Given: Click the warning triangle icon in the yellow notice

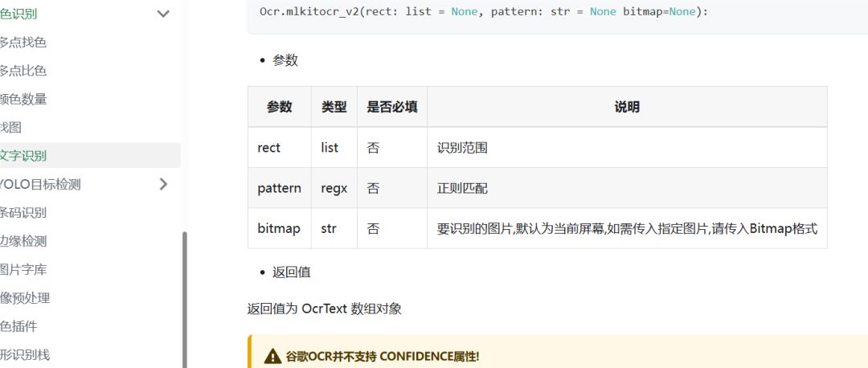Looking at the screenshot, I should (273, 356).
